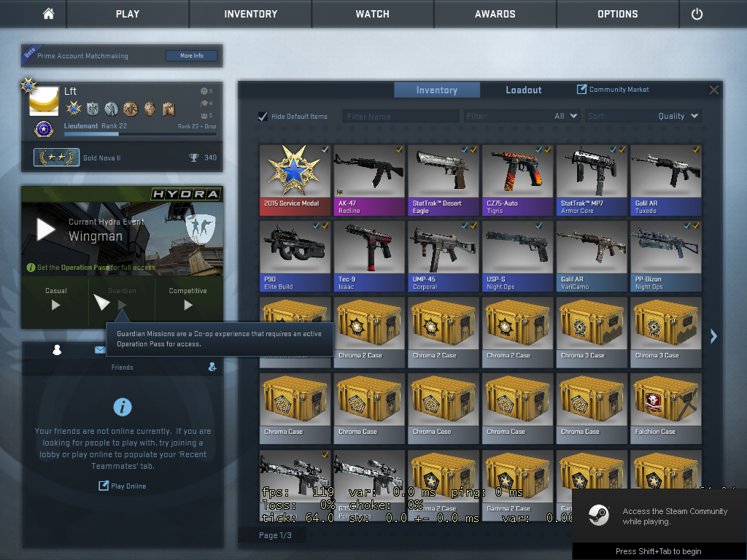Select the Galil AR VariCamo item
This screenshot has height=560, width=747.
(592, 256)
